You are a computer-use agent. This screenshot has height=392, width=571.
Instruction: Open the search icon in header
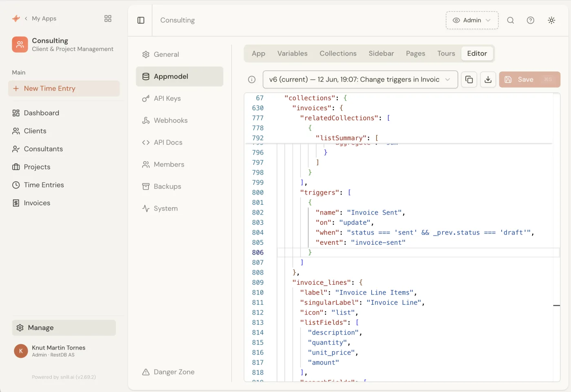[510, 20]
